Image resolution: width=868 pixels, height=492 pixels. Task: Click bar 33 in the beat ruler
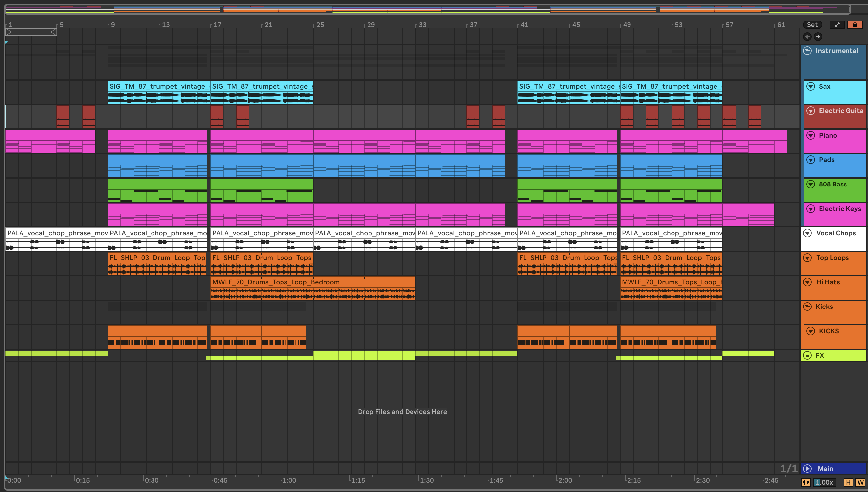[x=422, y=25]
